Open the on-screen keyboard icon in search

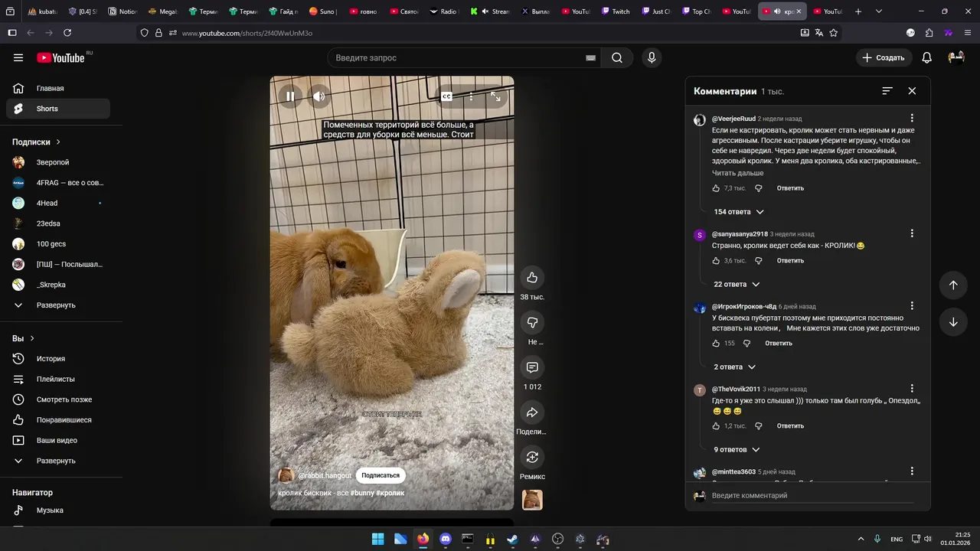(x=590, y=57)
